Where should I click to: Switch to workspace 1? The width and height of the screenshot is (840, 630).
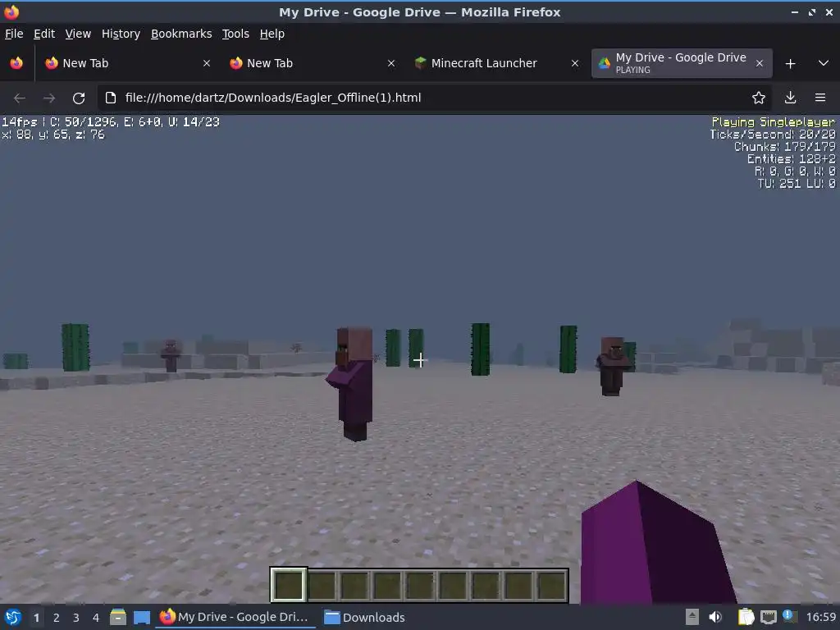point(36,618)
